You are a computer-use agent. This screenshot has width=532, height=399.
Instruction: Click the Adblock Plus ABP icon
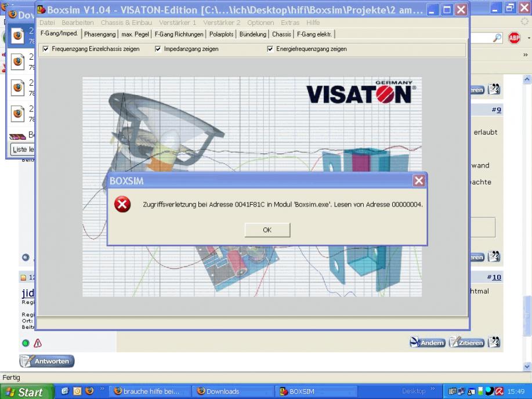514,38
